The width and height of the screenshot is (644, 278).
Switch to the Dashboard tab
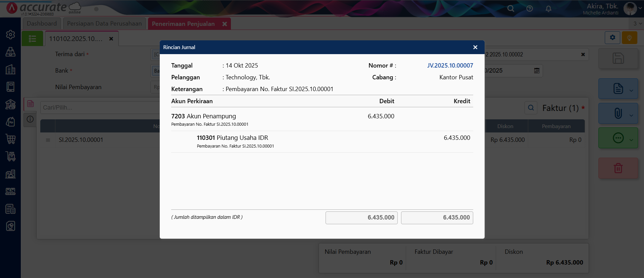click(x=42, y=24)
